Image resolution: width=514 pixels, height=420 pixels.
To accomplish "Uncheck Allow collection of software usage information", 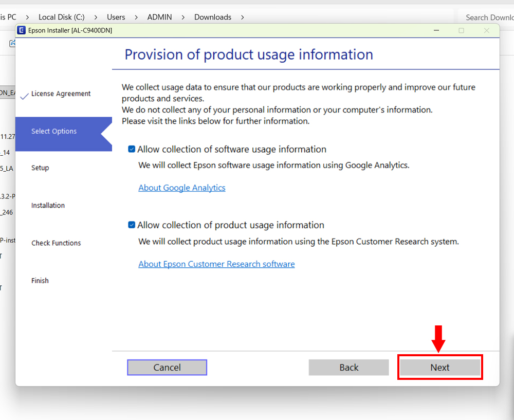I will (x=132, y=149).
